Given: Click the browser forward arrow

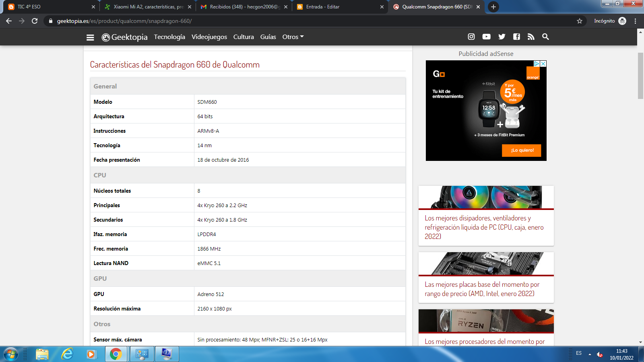Looking at the screenshot, I should (x=22, y=21).
